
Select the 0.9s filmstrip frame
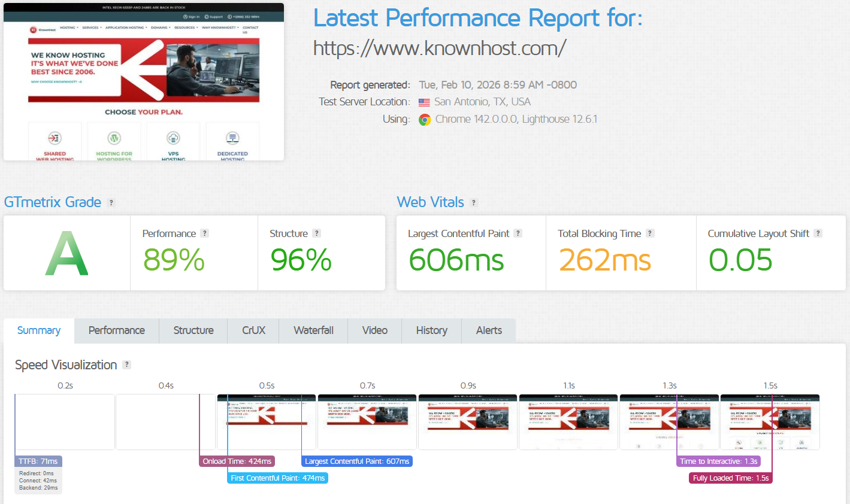468,422
